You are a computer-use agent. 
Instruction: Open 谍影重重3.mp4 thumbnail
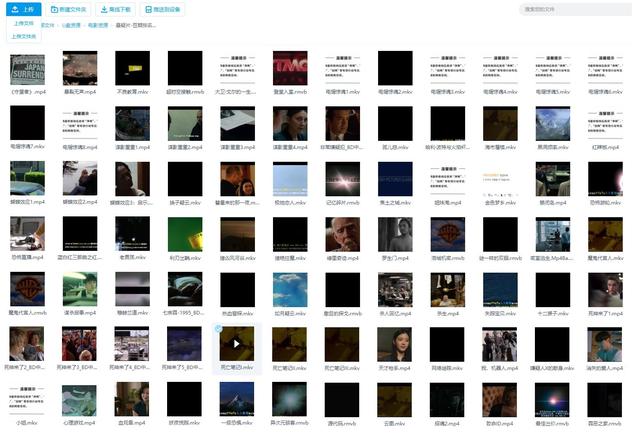point(238,124)
